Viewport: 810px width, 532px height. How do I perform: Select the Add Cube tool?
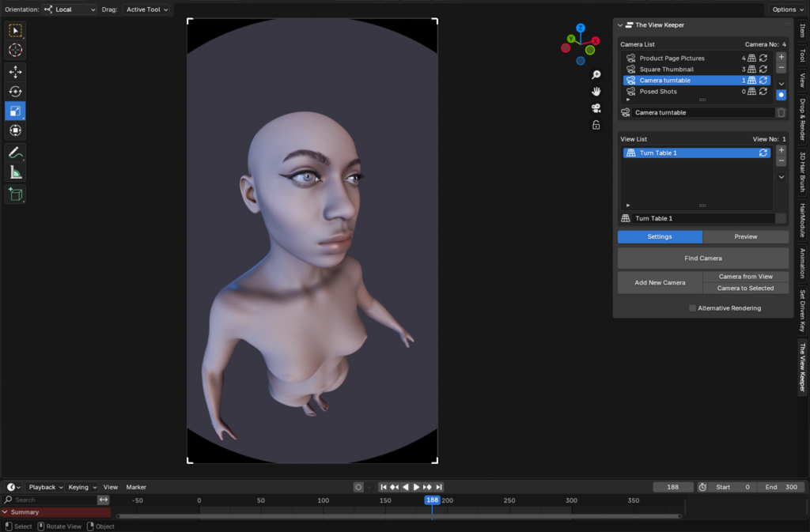16,194
